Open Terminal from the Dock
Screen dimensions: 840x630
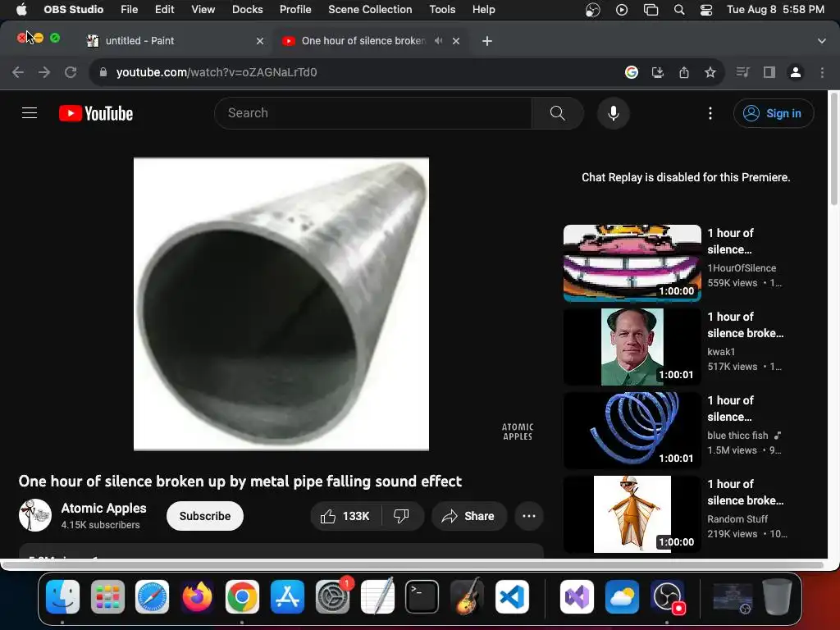tap(422, 596)
